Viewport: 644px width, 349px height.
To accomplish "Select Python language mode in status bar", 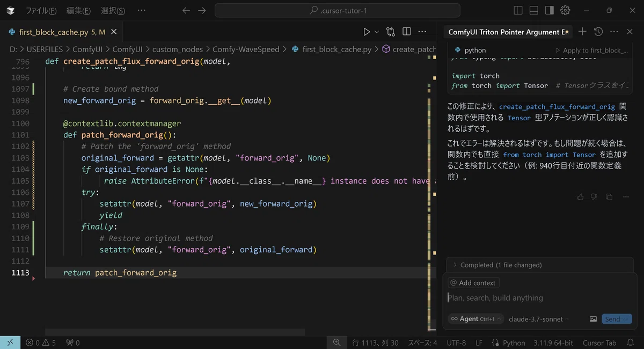I will (508, 343).
